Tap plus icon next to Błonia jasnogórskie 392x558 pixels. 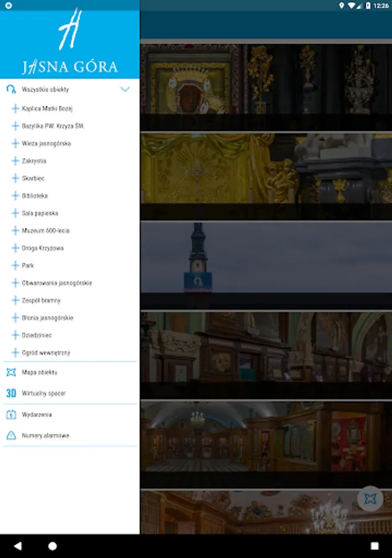(15, 318)
